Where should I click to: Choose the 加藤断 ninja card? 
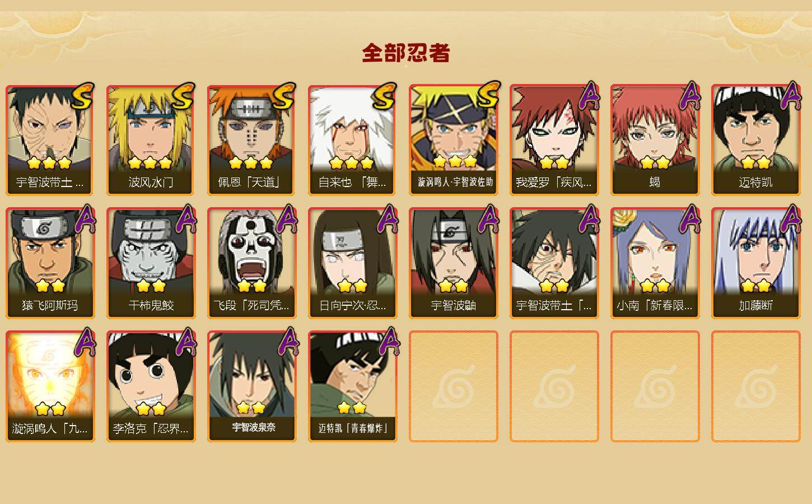click(x=755, y=263)
